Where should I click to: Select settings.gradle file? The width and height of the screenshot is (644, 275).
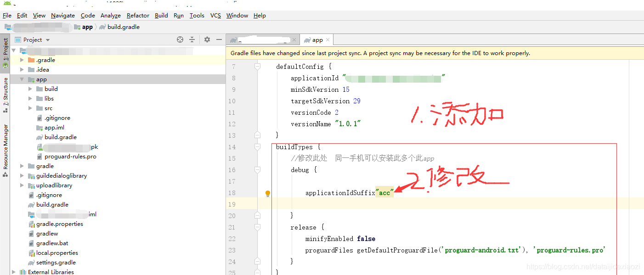pos(56,263)
